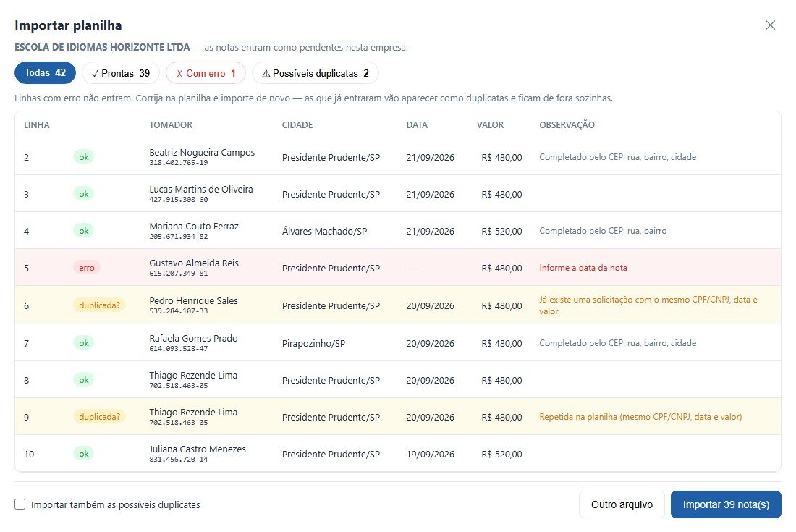The image size is (796, 532).
Task: Select Thiago Rezende Lima on line 8
Action: tap(193, 376)
